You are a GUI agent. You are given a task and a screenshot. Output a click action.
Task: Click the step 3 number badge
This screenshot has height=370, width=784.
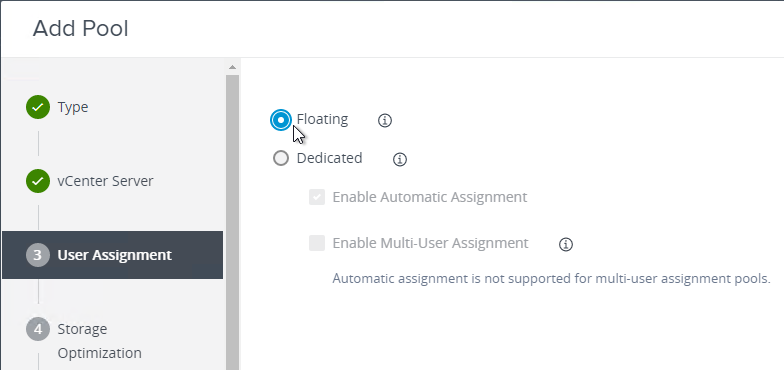pyautogui.click(x=38, y=255)
